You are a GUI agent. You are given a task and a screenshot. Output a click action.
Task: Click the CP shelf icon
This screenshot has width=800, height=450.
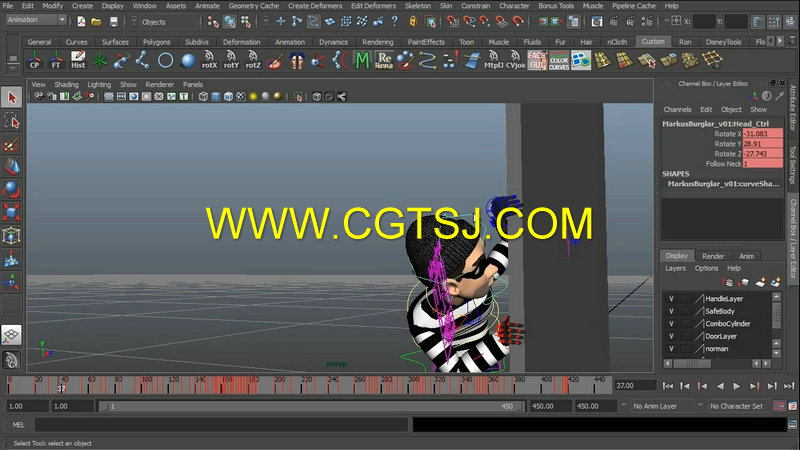pos(34,60)
